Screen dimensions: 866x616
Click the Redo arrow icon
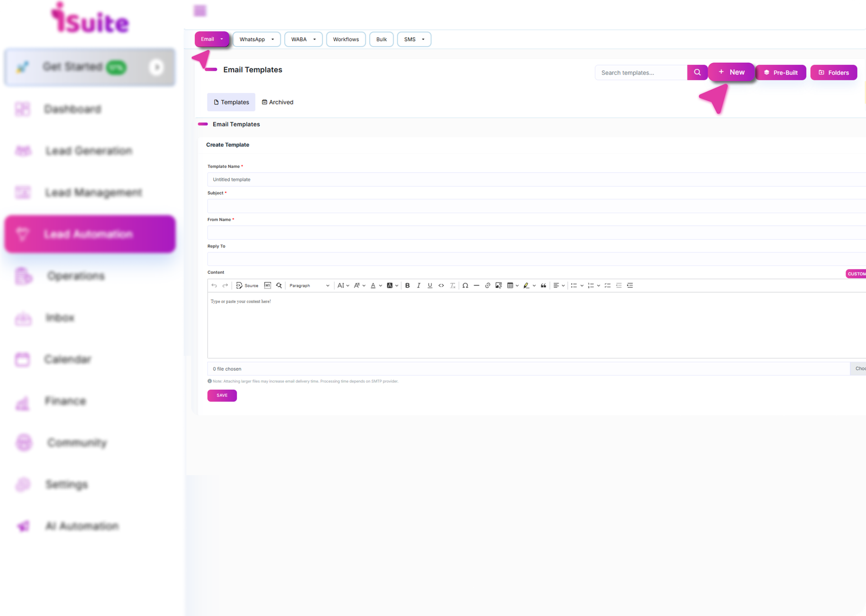[225, 285]
